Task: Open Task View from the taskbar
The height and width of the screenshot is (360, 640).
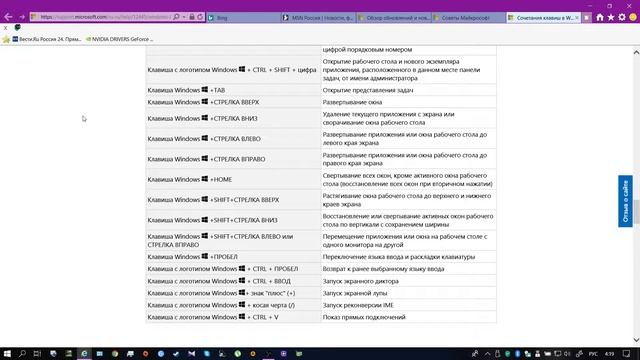Action: (37, 353)
